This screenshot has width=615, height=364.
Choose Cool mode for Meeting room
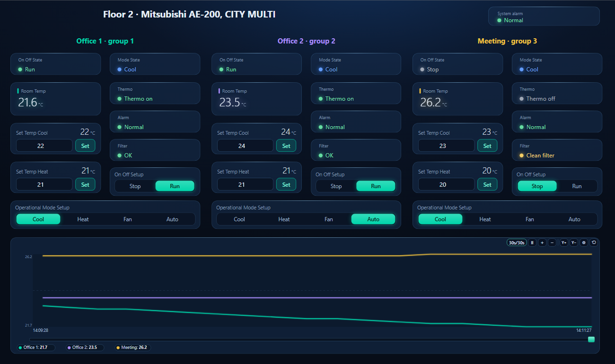click(440, 219)
